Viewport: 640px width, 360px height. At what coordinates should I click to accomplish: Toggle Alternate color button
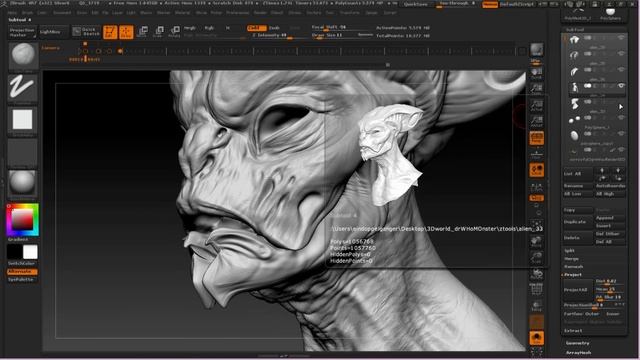22,271
